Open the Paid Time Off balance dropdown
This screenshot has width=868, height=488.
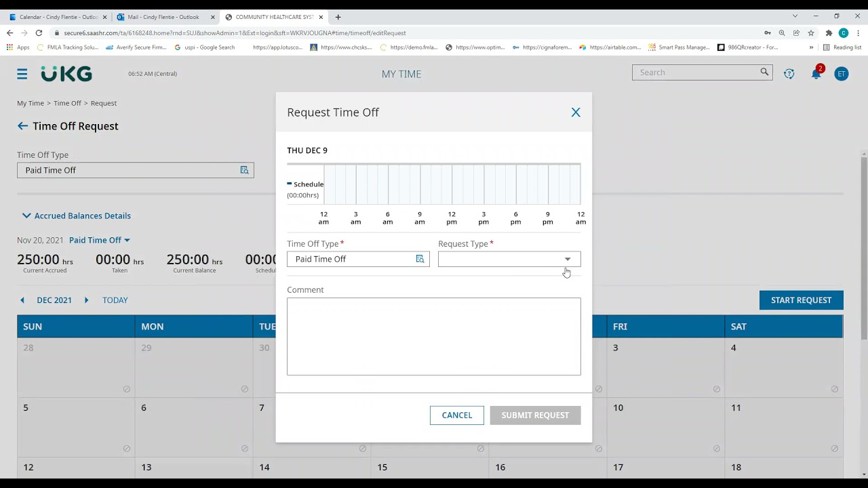tap(99, 240)
